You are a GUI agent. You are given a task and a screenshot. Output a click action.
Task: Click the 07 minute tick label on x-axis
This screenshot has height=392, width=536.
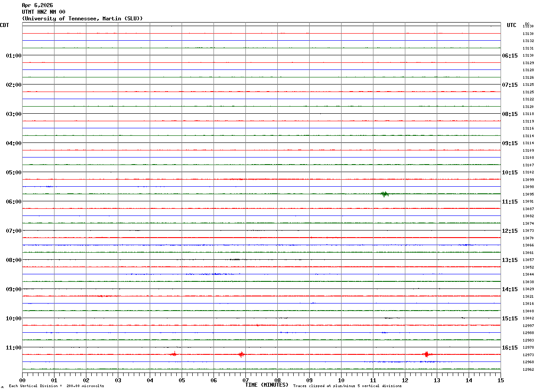pos(245,380)
